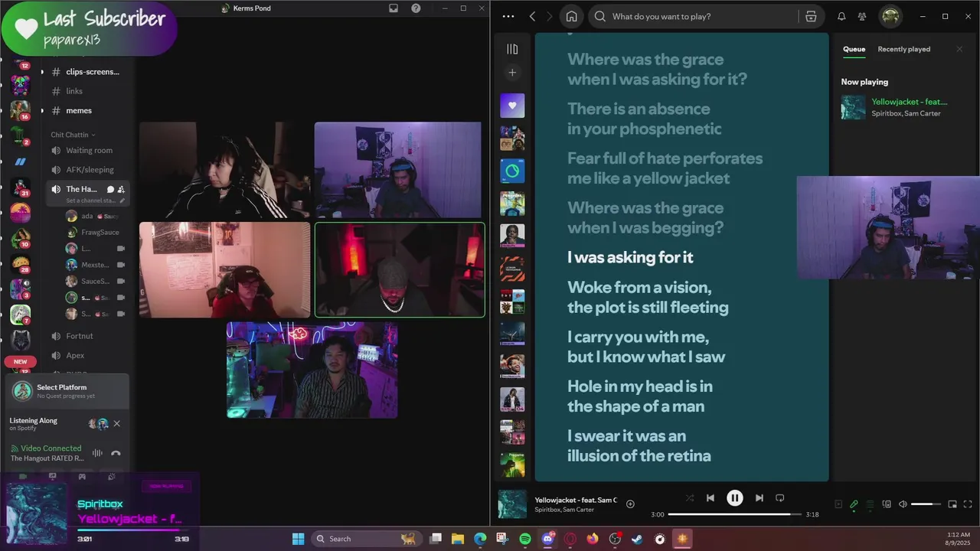The width and height of the screenshot is (980, 551).
Task: Toggle Now playing view button
Action: [838, 504]
